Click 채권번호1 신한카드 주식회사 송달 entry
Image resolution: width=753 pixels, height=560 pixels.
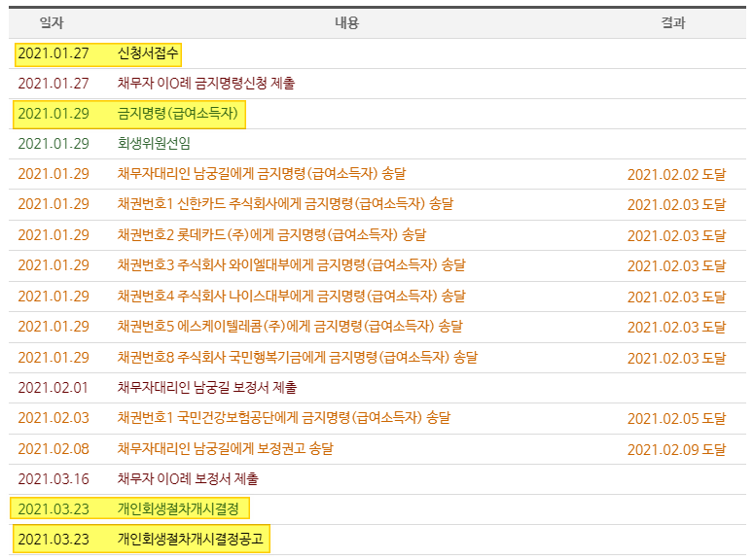(x=285, y=204)
